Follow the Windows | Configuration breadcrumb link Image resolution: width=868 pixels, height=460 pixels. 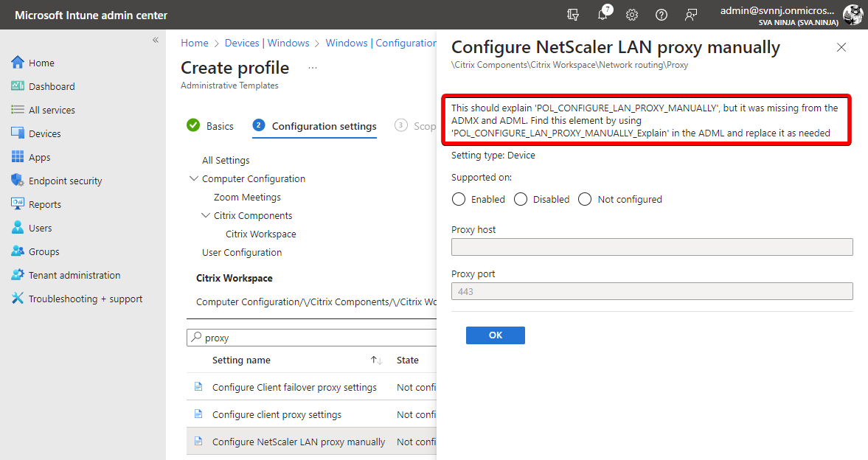381,43
